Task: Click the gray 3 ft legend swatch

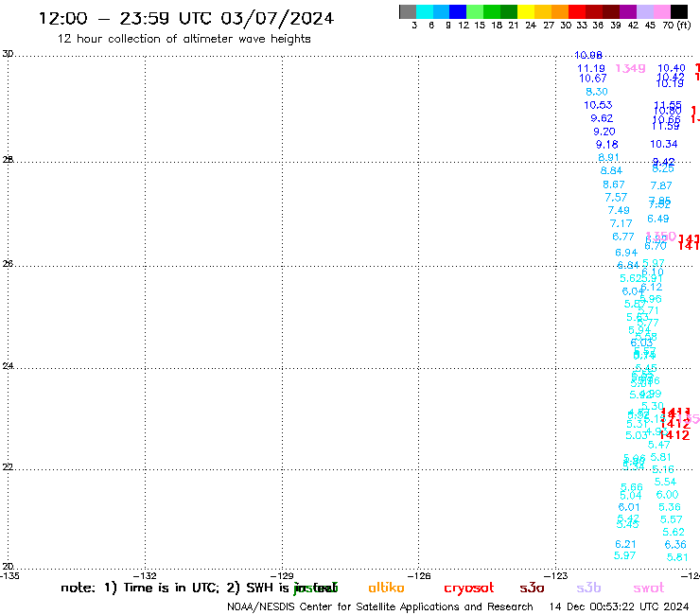Action: [408, 11]
